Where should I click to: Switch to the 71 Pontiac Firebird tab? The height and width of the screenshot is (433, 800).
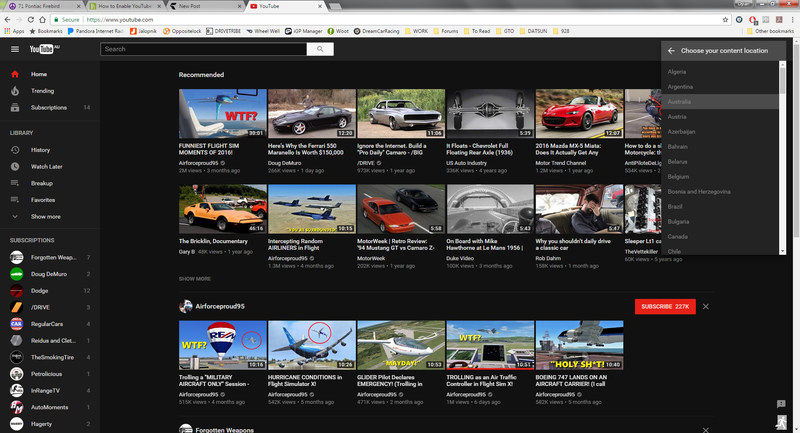point(43,6)
